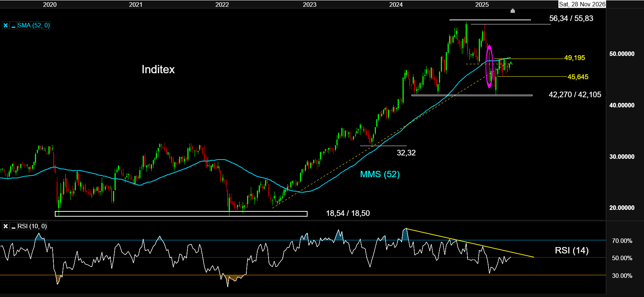Click the 20.00000 price axis label
The height and width of the screenshot is (297, 644).
[x=622, y=208]
